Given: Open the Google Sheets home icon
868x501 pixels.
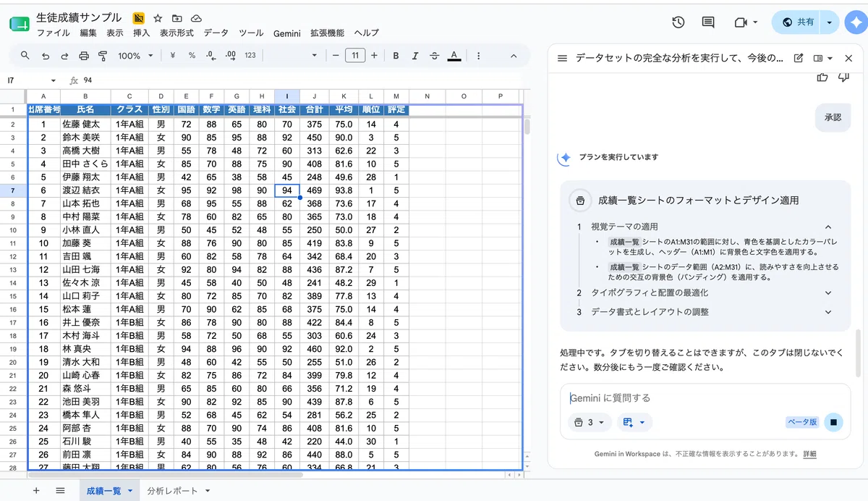Looking at the screenshot, I should tap(19, 25).
